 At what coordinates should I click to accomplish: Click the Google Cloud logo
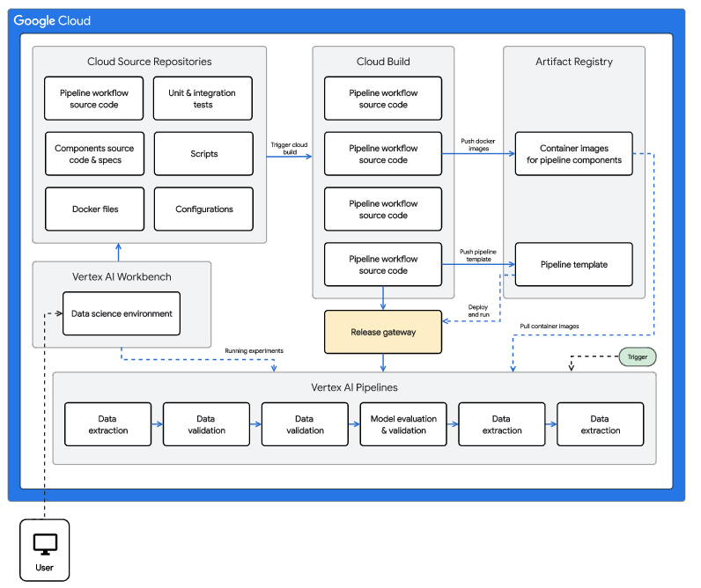pyautogui.click(x=52, y=20)
